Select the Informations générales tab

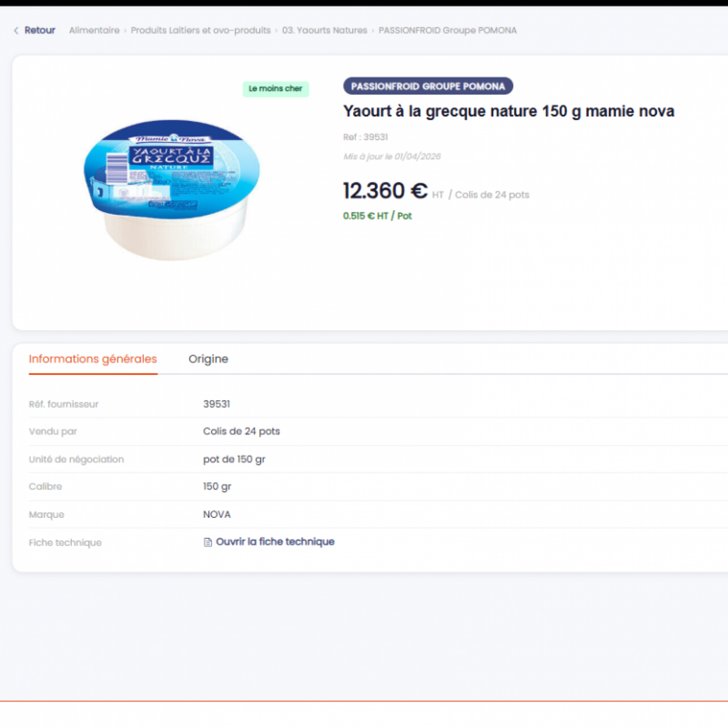coord(93,359)
